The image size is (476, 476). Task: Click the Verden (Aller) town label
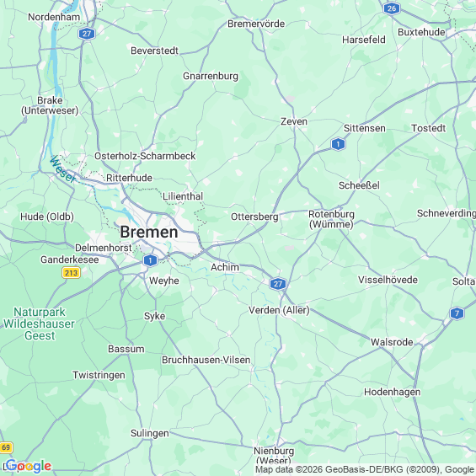point(279,310)
